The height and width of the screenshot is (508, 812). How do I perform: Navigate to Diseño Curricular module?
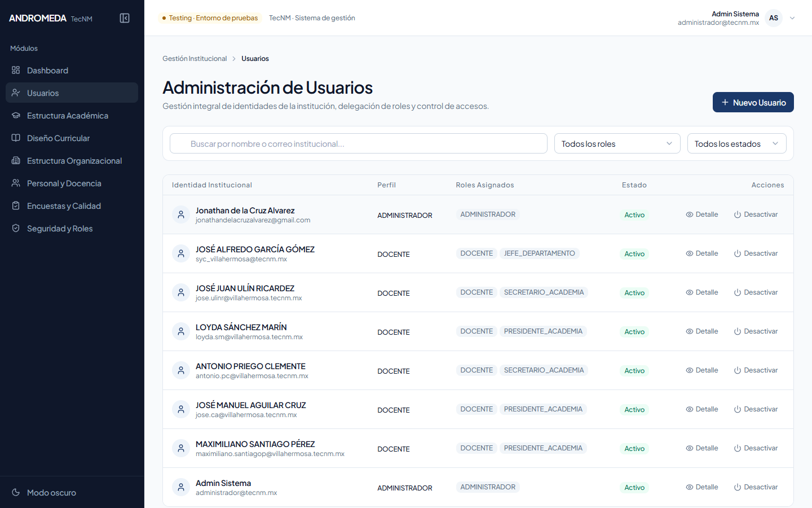72,138
